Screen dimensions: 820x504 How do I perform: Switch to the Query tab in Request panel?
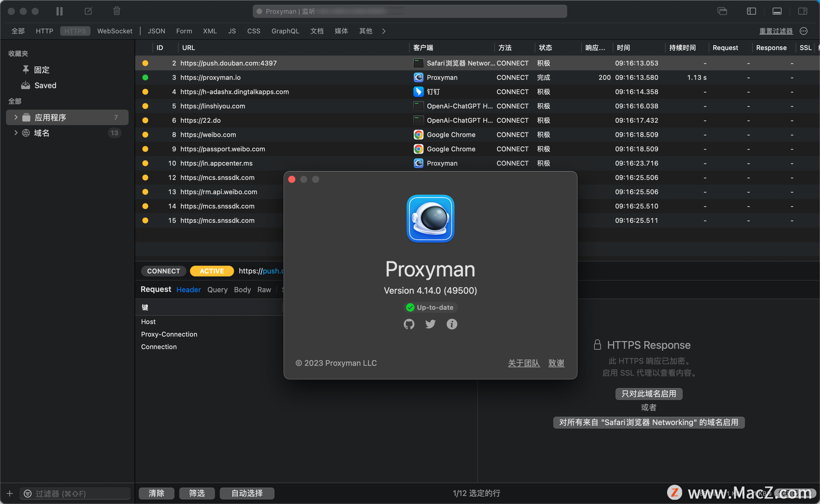(x=217, y=290)
